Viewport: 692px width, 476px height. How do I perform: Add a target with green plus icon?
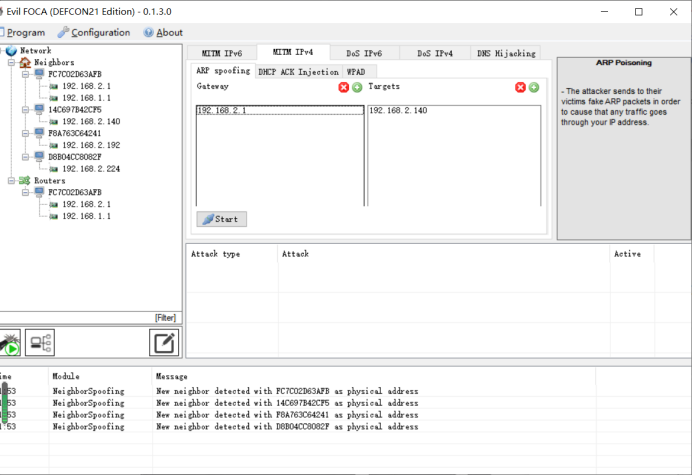coord(534,87)
